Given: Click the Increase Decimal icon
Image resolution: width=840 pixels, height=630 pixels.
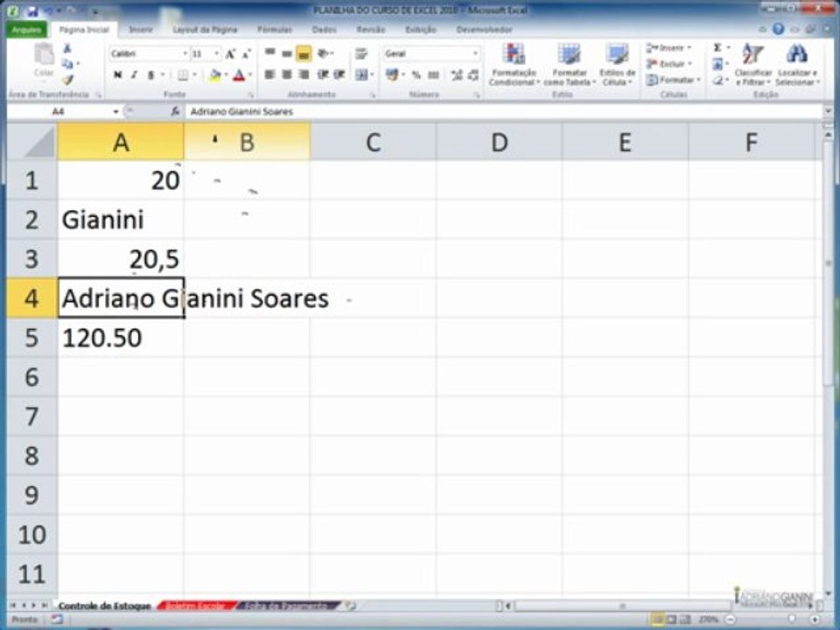Looking at the screenshot, I should 457,75.
